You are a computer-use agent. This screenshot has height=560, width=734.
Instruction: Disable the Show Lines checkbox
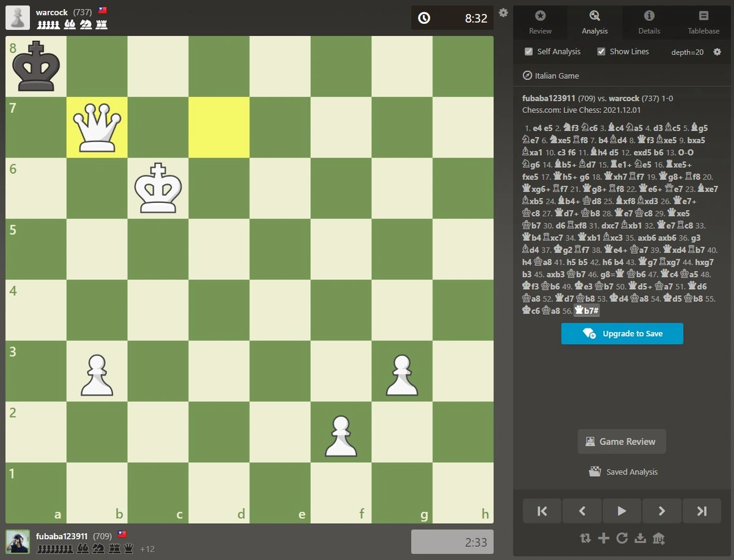pyautogui.click(x=601, y=52)
